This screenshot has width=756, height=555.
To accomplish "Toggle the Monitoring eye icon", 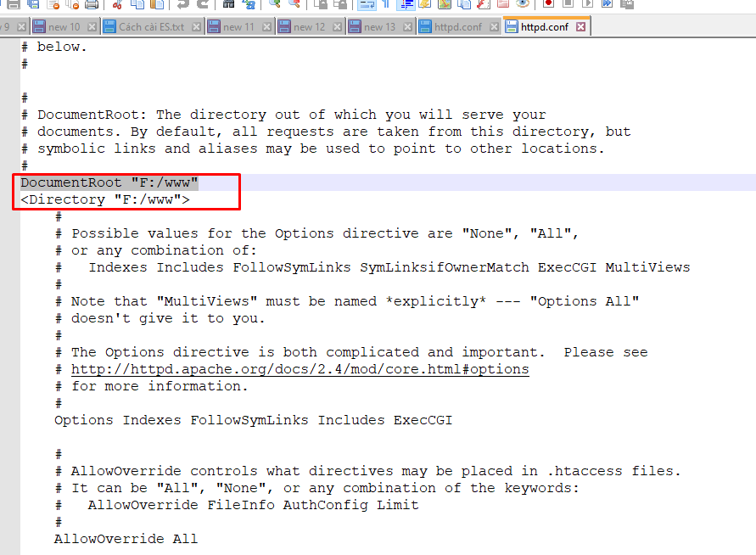I will click(x=524, y=4).
